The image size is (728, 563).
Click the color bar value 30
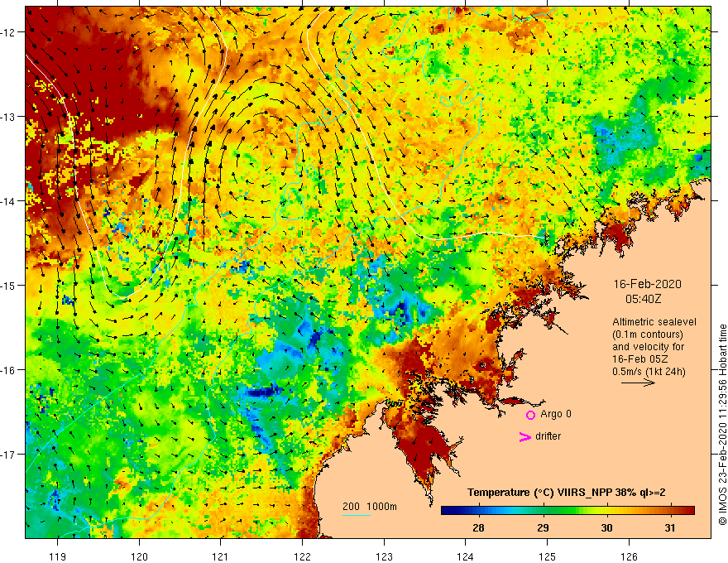pos(606,527)
